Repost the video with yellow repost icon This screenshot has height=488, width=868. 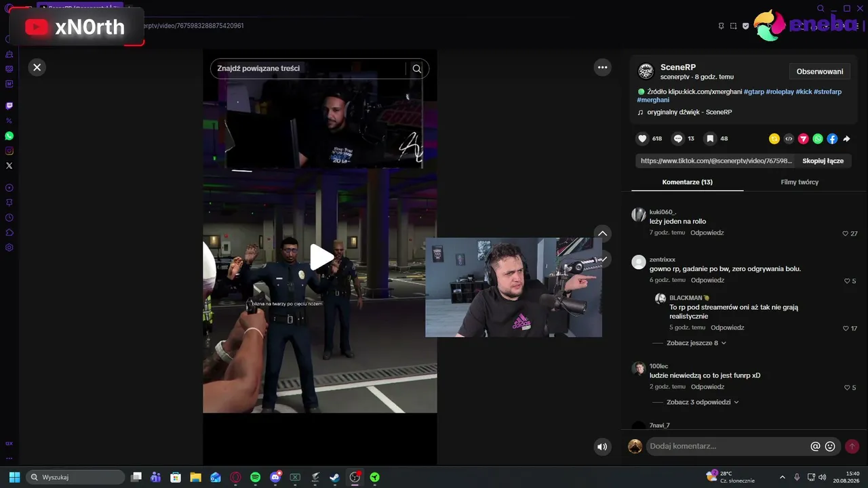point(774,139)
